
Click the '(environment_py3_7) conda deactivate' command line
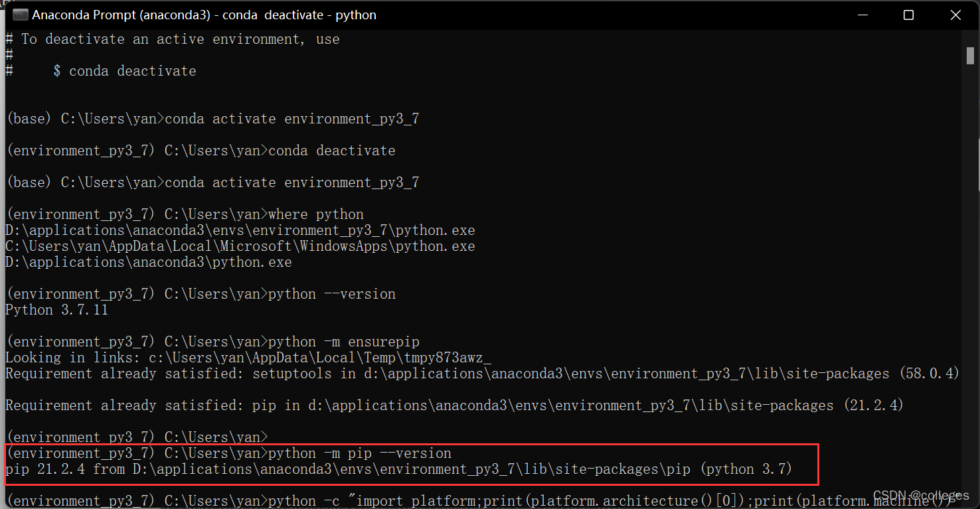coord(201,151)
